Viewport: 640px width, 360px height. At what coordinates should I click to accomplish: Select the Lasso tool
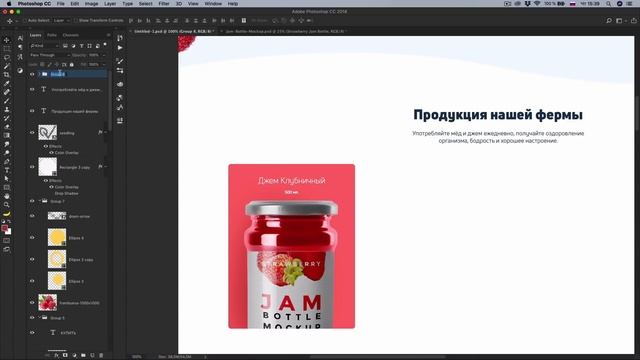tap(7, 57)
